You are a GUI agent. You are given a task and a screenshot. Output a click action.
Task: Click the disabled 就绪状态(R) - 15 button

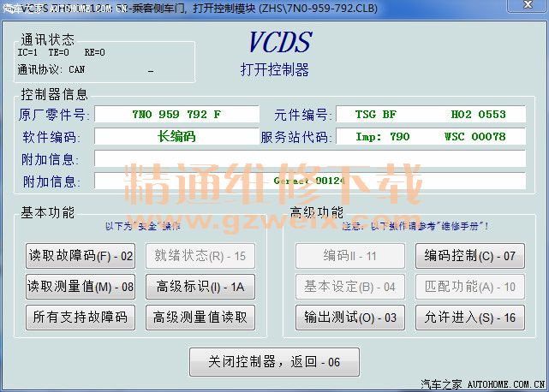200,256
